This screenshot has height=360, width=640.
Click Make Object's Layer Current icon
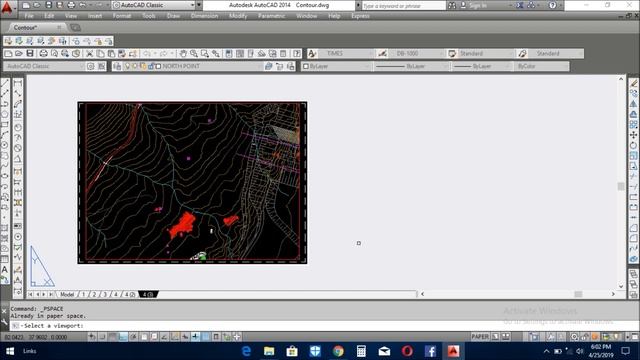(x=269, y=66)
